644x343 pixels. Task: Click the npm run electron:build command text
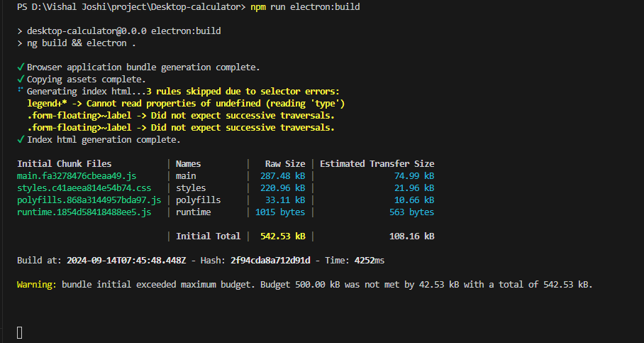(305, 7)
